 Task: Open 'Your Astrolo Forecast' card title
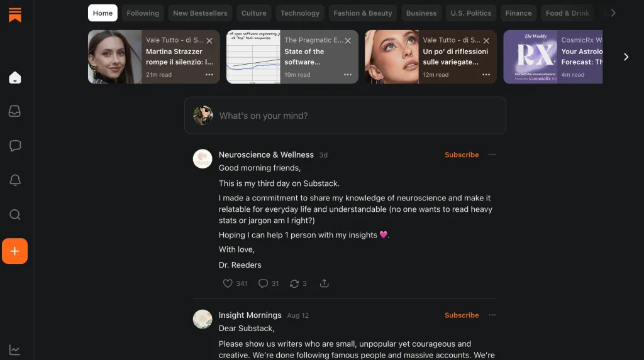(x=582, y=57)
